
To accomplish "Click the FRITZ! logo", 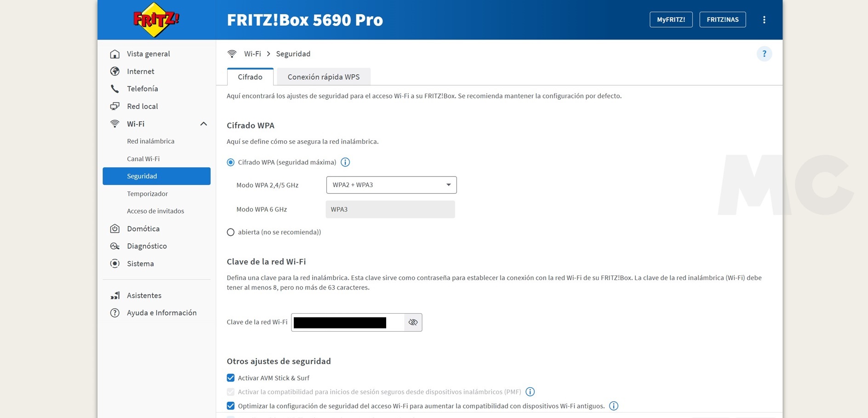I will click(156, 20).
